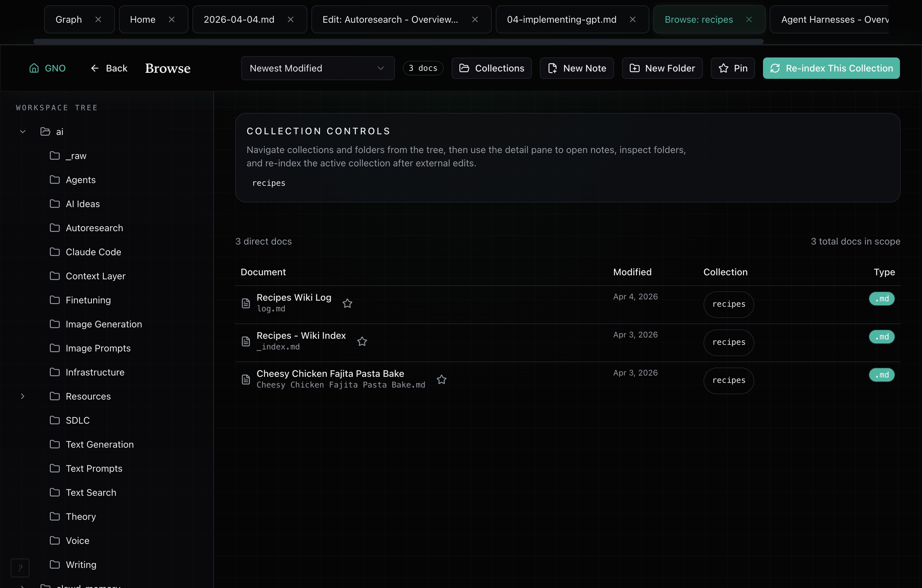Click the Voice folder icon
922x588 pixels.
click(x=55, y=541)
